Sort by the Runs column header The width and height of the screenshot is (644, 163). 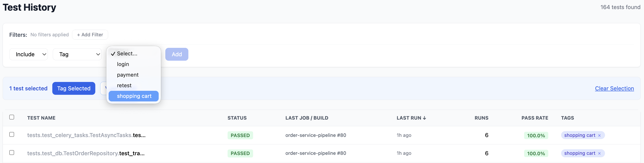click(x=482, y=118)
